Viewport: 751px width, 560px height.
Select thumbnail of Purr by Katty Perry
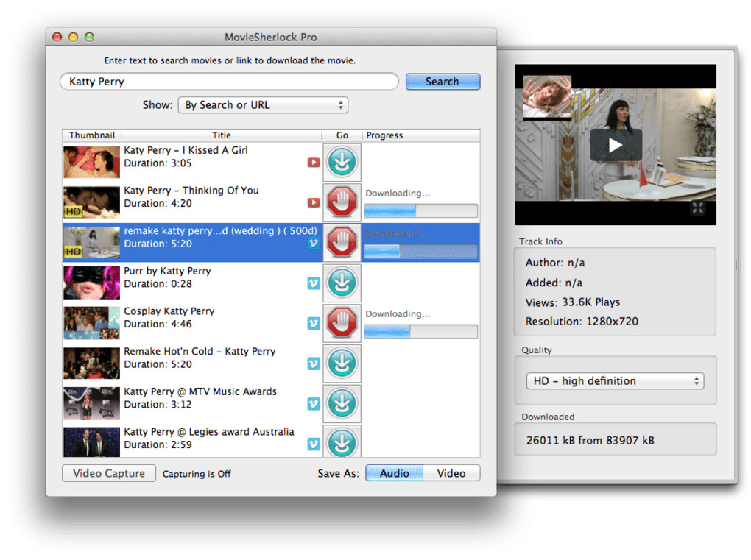coord(91,283)
